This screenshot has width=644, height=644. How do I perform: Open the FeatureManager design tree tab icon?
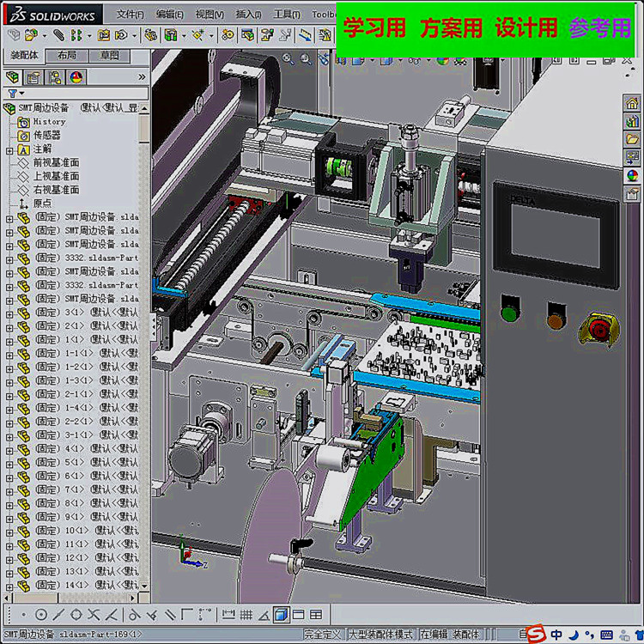(x=13, y=76)
